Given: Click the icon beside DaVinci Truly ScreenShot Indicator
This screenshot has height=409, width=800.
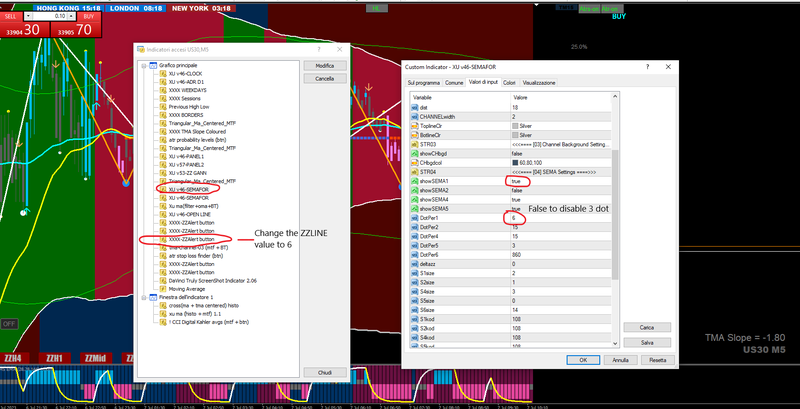Looking at the screenshot, I should coord(163,281).
